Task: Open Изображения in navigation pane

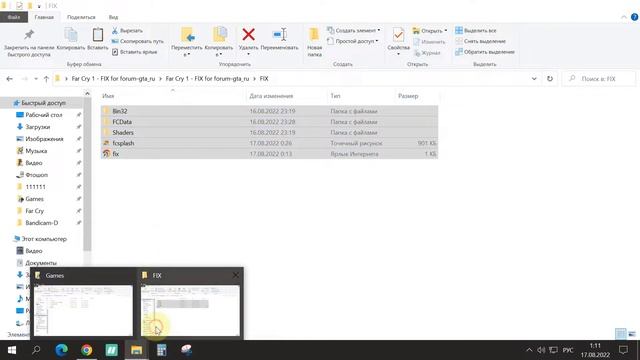Action: click(44, 139)
